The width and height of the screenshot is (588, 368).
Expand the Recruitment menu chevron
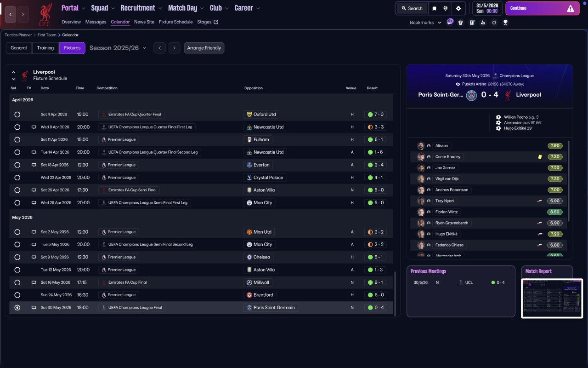tap(160, 8)
